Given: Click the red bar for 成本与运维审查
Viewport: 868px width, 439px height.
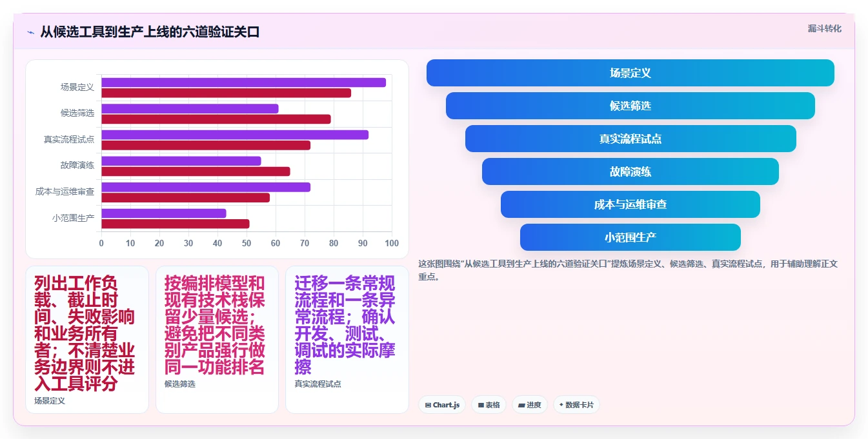Looking at the screenshot, I should tap(185, 197).
